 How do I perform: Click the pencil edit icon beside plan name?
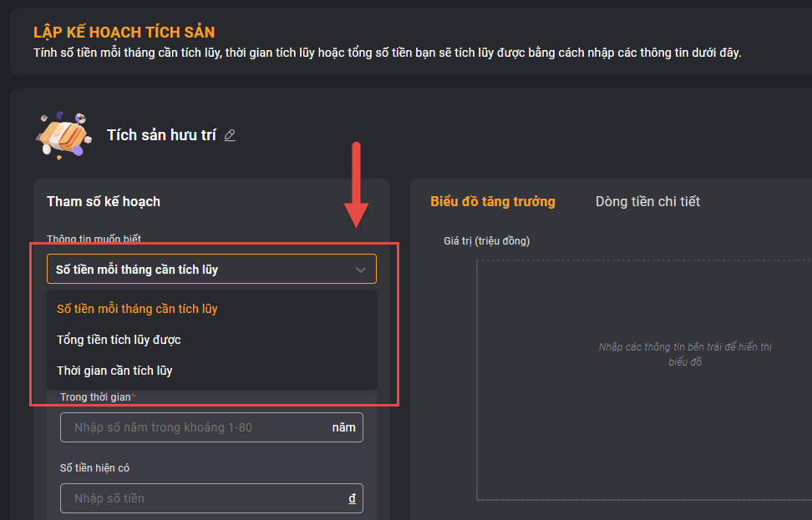click(230, 135)
